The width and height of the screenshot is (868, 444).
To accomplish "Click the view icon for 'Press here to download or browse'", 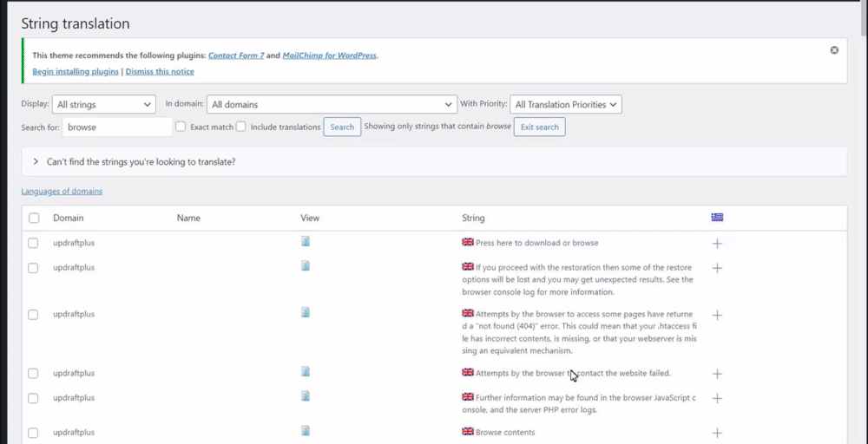I will [306, 241].
